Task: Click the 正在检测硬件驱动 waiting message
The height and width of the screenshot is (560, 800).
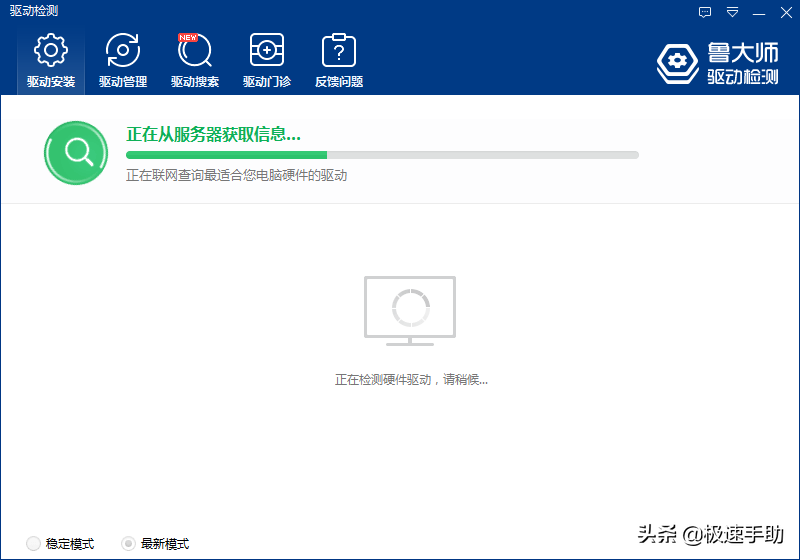Action: click(411, 380)
